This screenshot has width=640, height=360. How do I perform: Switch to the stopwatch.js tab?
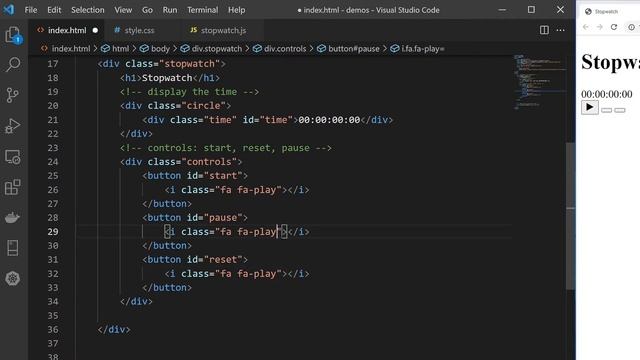(x=223, y=30)
